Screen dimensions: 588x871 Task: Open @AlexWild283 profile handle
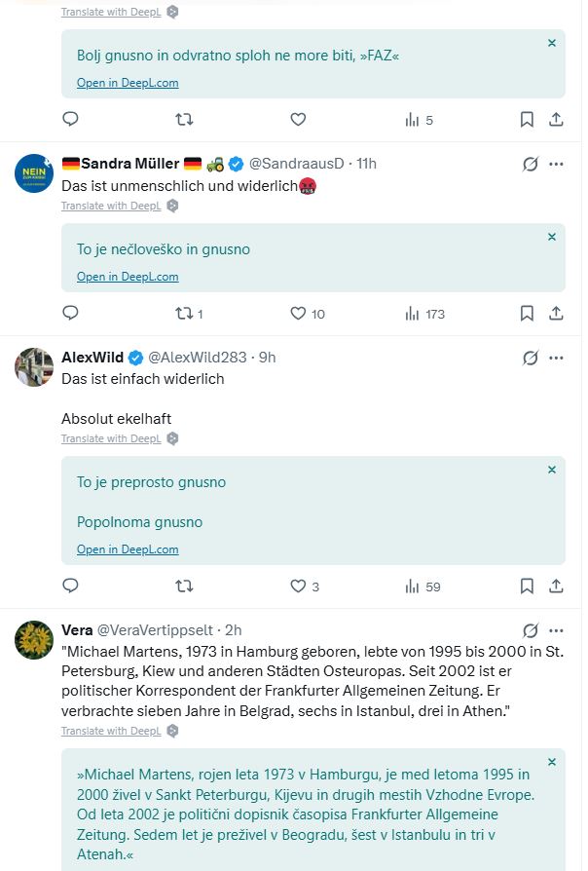click(197, 358)
